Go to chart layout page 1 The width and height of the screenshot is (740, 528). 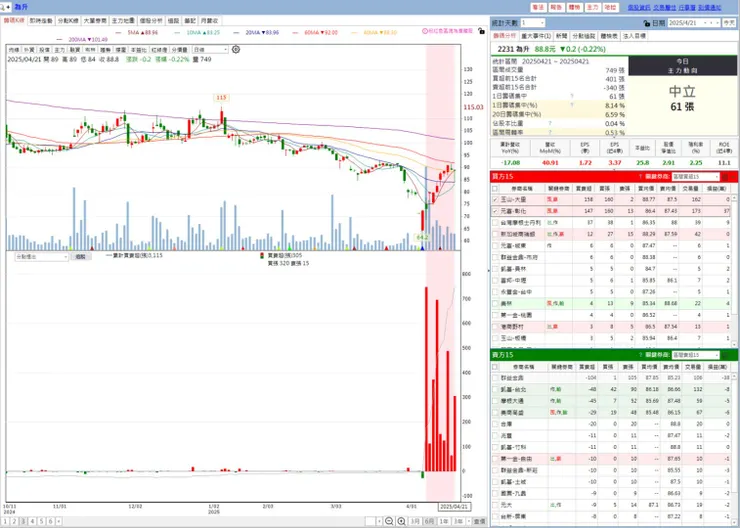[x=5, y=521]
